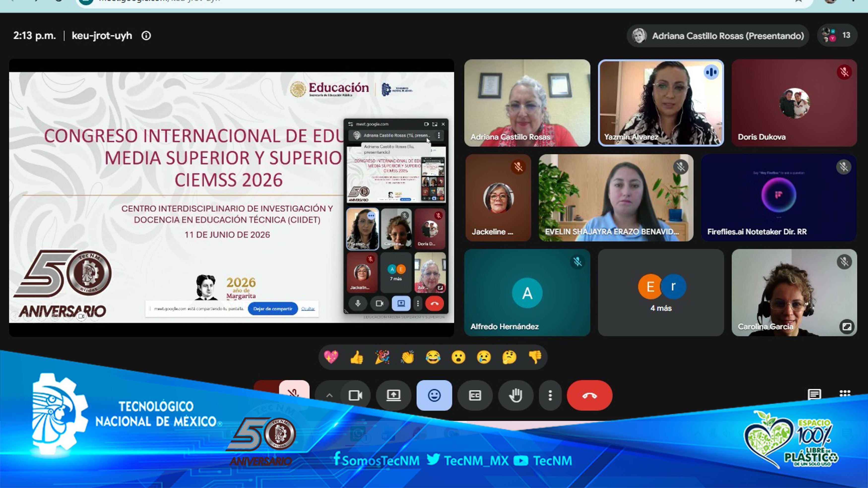Open the activities grid icon
The height and width of the screenshot is (488, 868).
point(845,394)
